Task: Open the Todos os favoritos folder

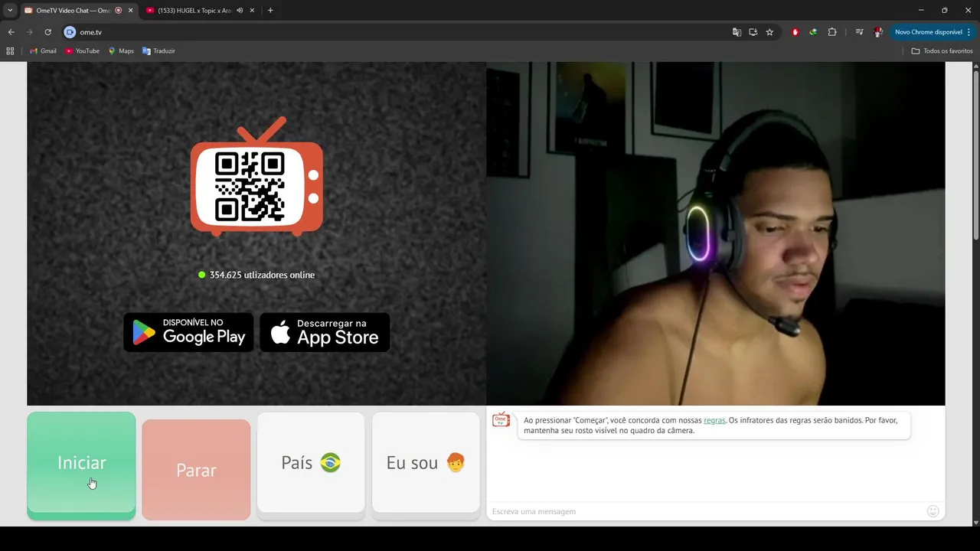Action: click(x=942, y=51)
